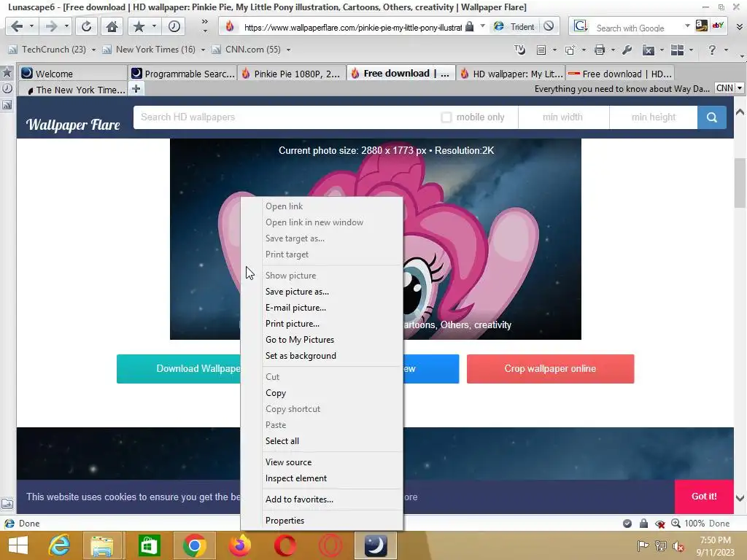Switch to The New York Time... tab
This screenshot has height=560, width=747.
73,89
